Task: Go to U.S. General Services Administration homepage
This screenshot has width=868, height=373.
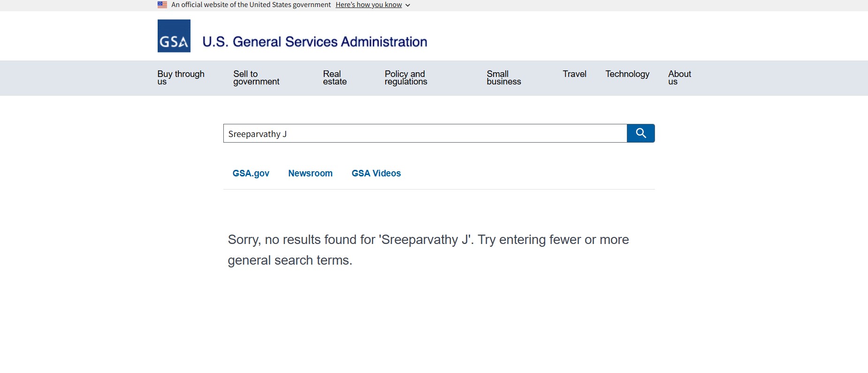Action: click(315, 42)
